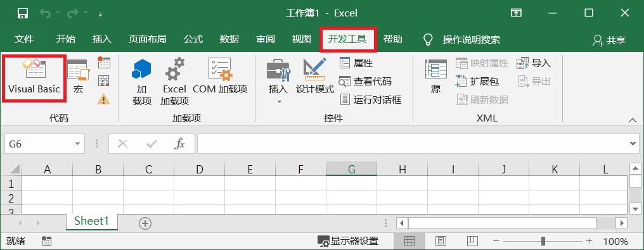Click the lightbulb tell me icon
Image resolution: width=644 pixels, height=250 pixels.
coord(428,39)
